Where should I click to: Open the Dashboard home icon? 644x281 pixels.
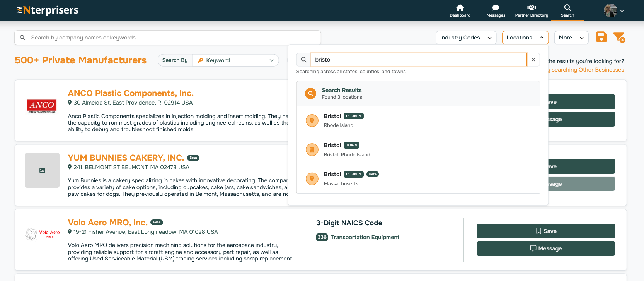pyautogui.click(x=460, y=10)
